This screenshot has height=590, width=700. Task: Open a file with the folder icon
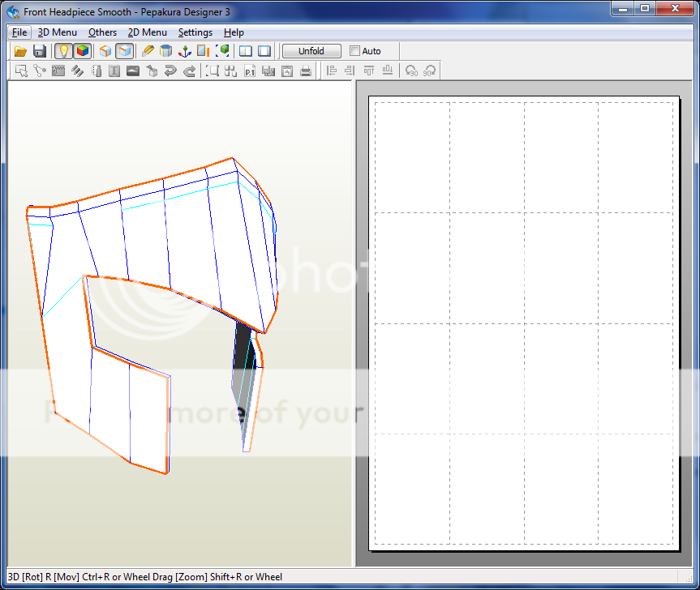(x=20, y=51)
